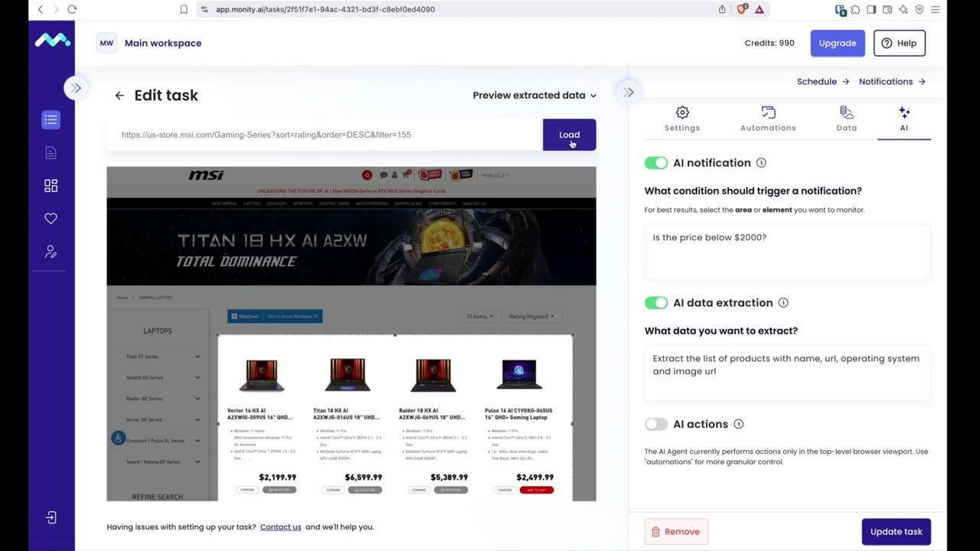Click the Update task button

(896, 532)
